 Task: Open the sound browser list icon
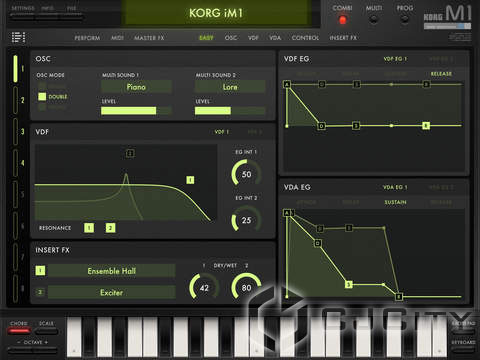coord(18,37)
